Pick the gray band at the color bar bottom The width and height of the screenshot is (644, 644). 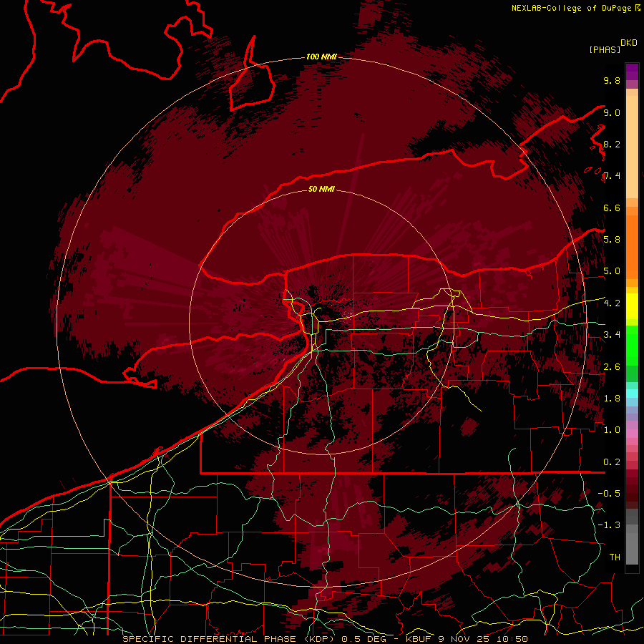(x=632, y=545)
